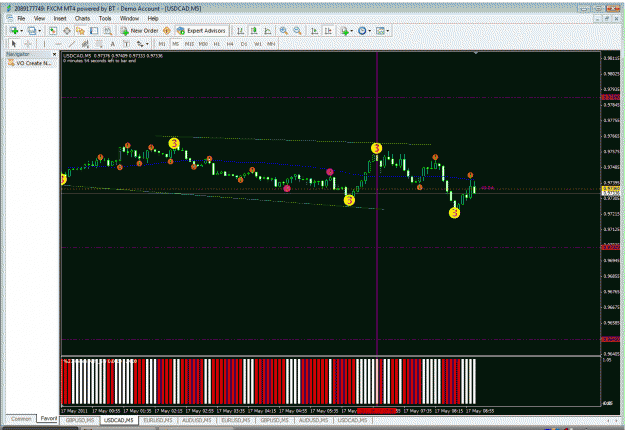Open the Strategy Tester icon

(x=108, y=31)
